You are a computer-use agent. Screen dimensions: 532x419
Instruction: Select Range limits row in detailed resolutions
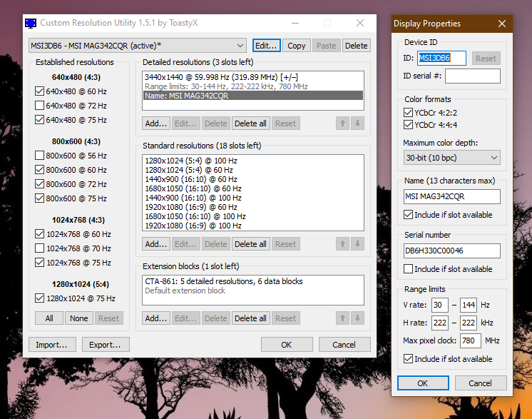click(253, 86)
